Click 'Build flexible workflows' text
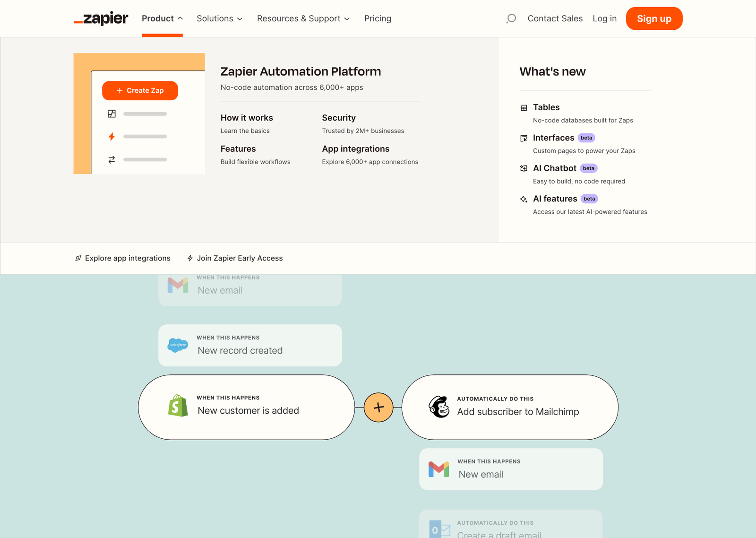The width and height of the screenshot is (756, 538). pyautogui.click(x=256, y=162)
